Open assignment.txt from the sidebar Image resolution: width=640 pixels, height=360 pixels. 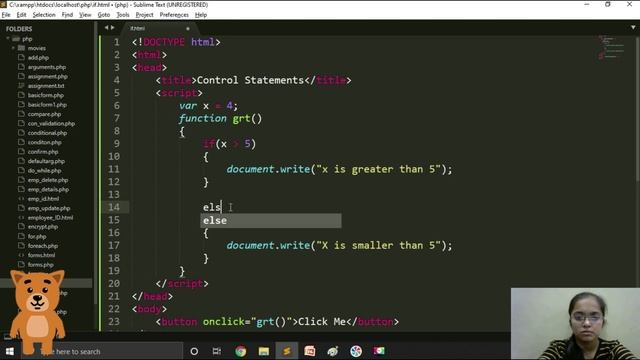[46, 86]
